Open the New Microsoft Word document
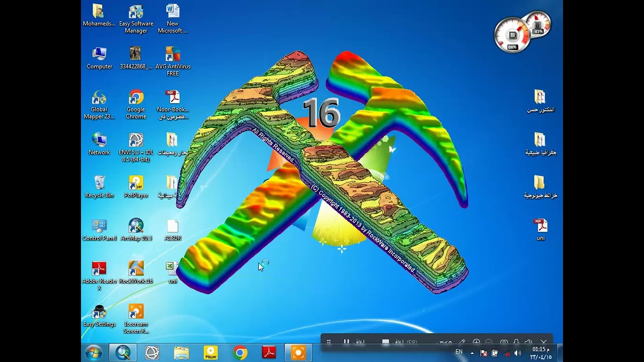Screen dimensions: 644x362 (173, 19)
